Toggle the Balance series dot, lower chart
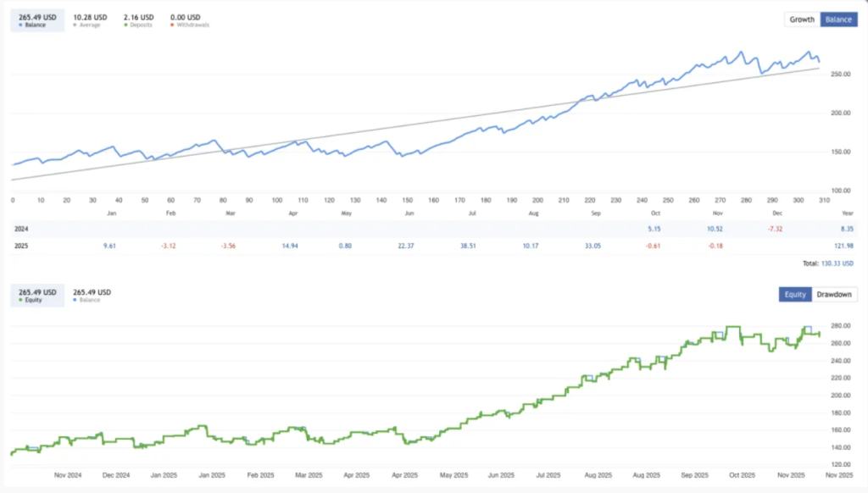The height and width of the screenshot is (493, 868). click(75, 300)
